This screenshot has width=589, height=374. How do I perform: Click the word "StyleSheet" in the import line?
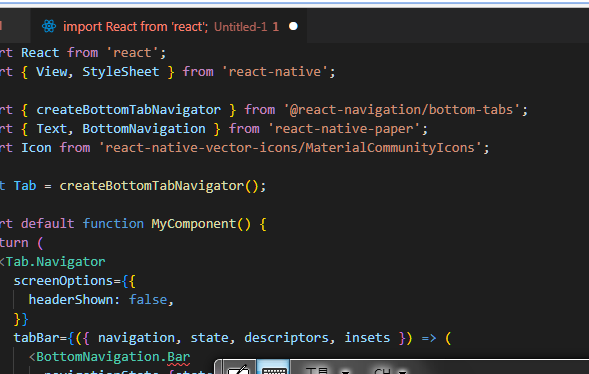click(x=121, y=71)
